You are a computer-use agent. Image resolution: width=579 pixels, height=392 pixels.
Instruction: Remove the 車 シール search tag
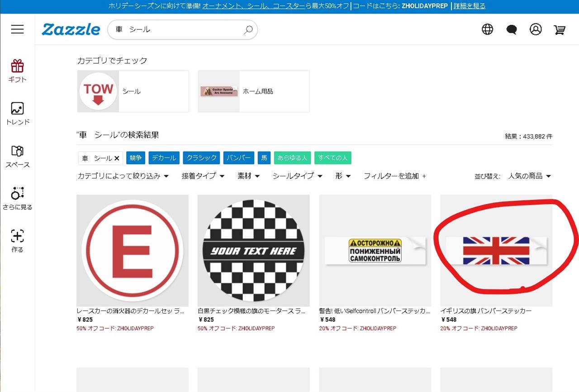tap(117, 158)
